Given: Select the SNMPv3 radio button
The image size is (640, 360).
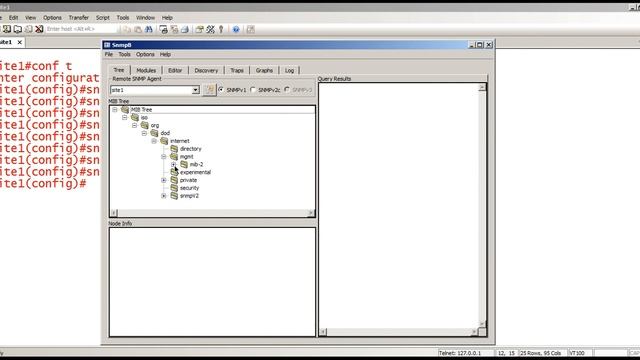Looking at the screenshot, I should [x=287, y=89].
